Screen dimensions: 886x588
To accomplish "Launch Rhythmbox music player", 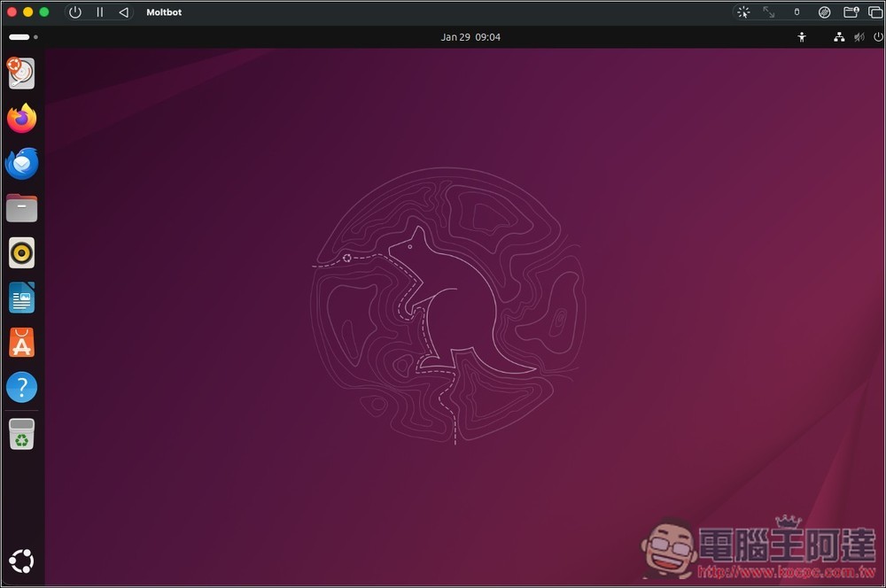I will [x=22, y=253].
